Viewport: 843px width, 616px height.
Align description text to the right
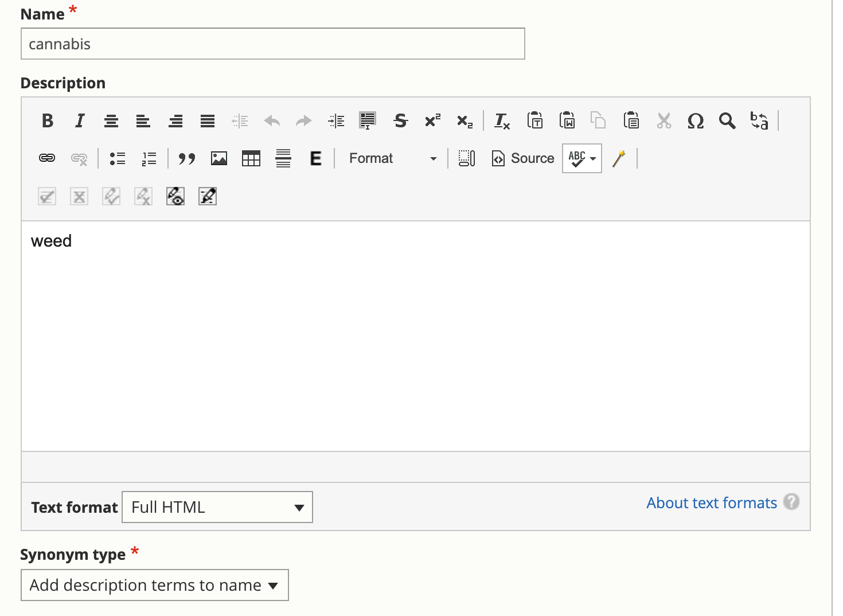175,121
